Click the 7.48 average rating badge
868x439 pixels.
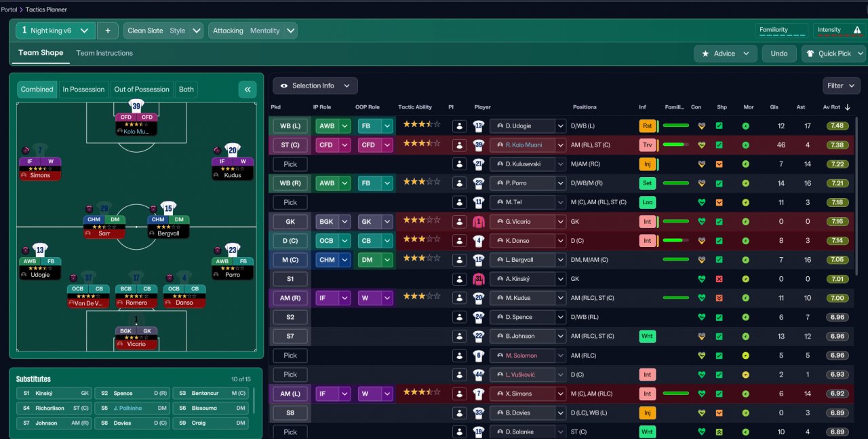tap(837, 126)
